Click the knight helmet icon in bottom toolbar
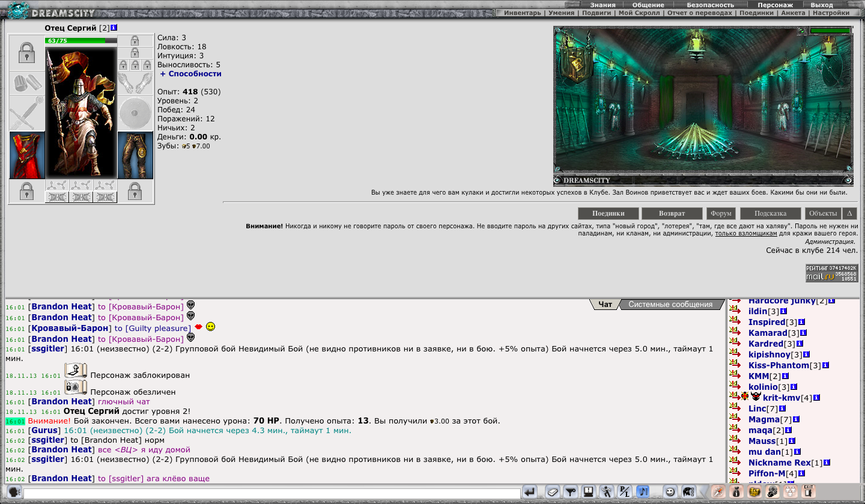 [689, 492]
